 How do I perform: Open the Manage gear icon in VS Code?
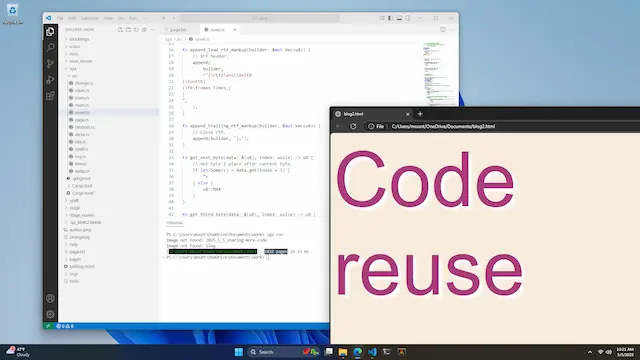50,314
